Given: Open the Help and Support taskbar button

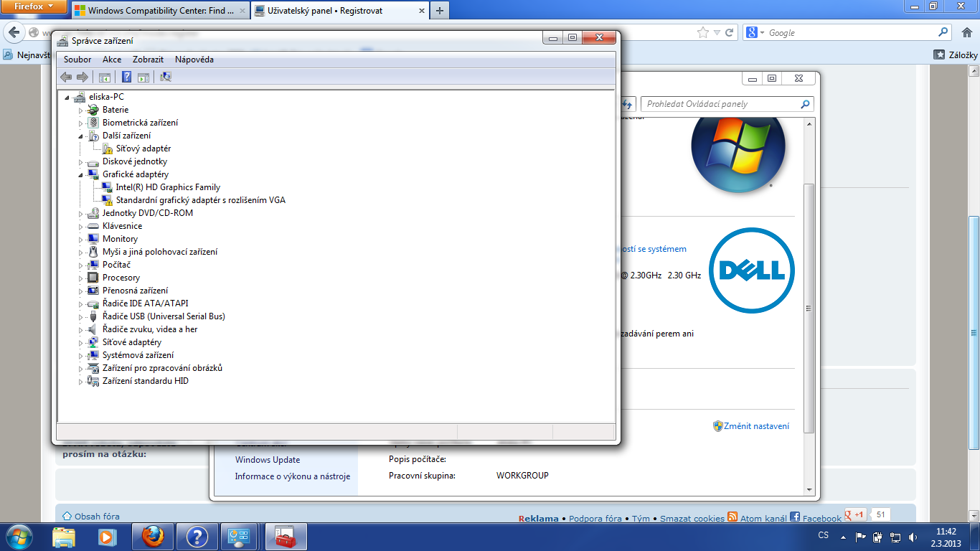Looking at the screenshot, I should (x=197, y=536).
